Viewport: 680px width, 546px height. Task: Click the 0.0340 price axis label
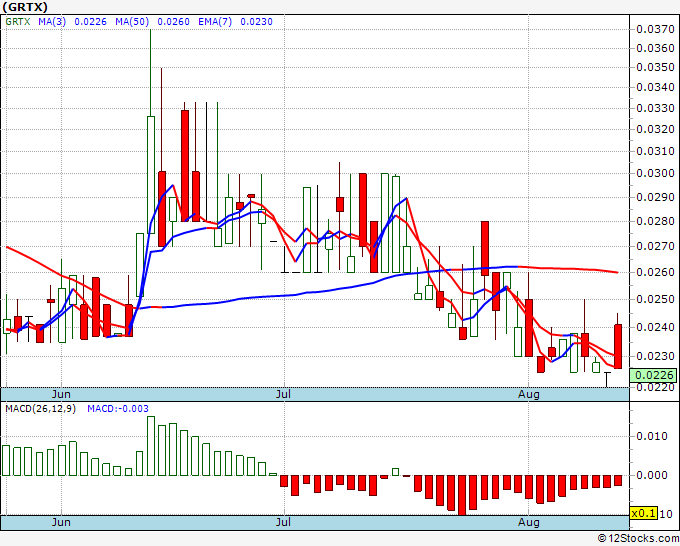tap(655, 88)
